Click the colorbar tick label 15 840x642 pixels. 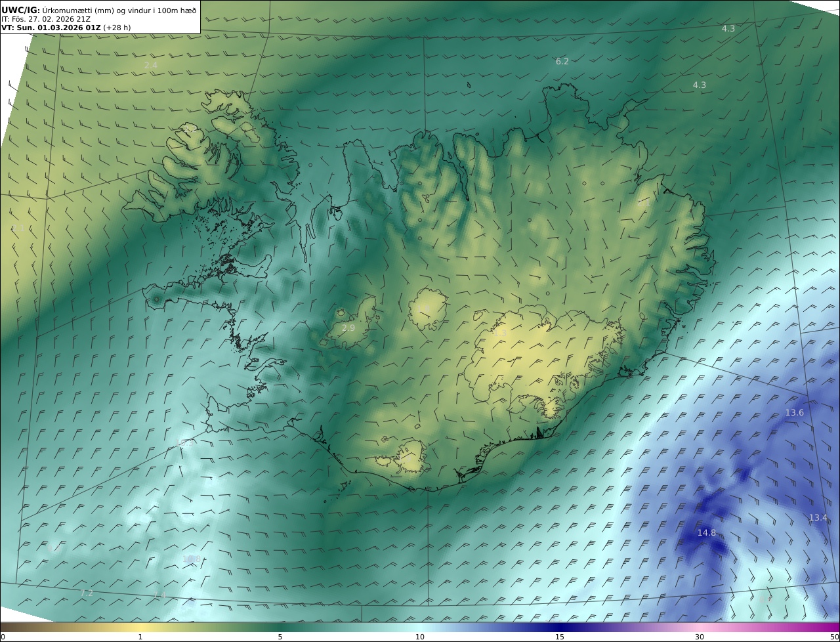point(560,637)
